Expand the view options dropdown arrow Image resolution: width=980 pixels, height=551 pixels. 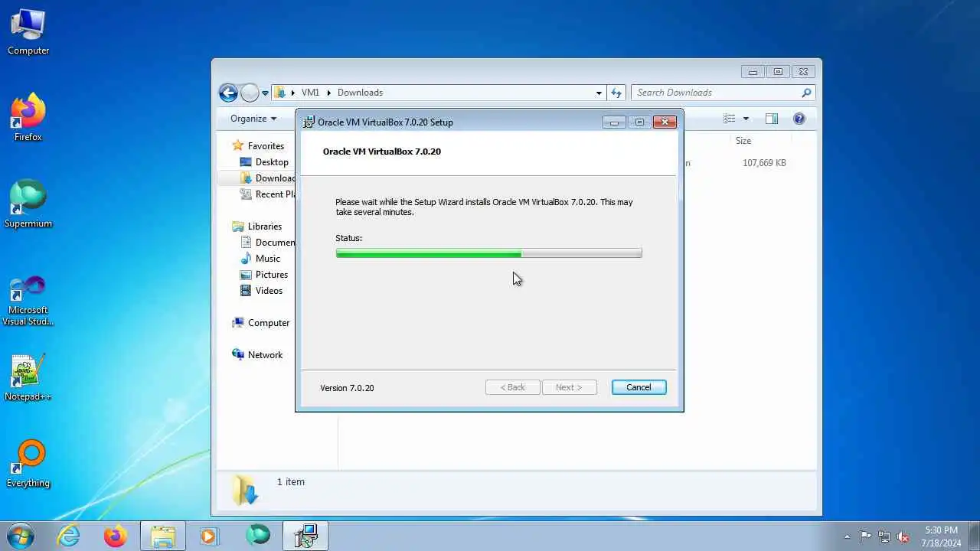[746, 119]
